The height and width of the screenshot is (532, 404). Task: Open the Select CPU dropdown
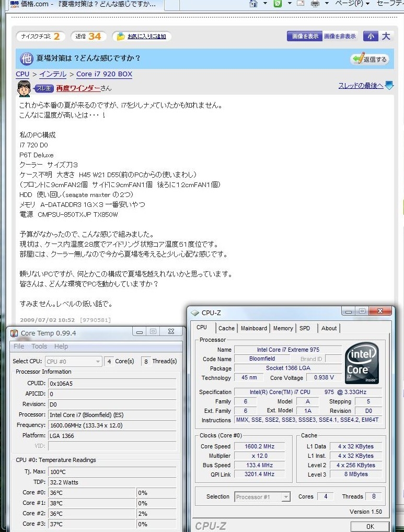pos(73,361)
